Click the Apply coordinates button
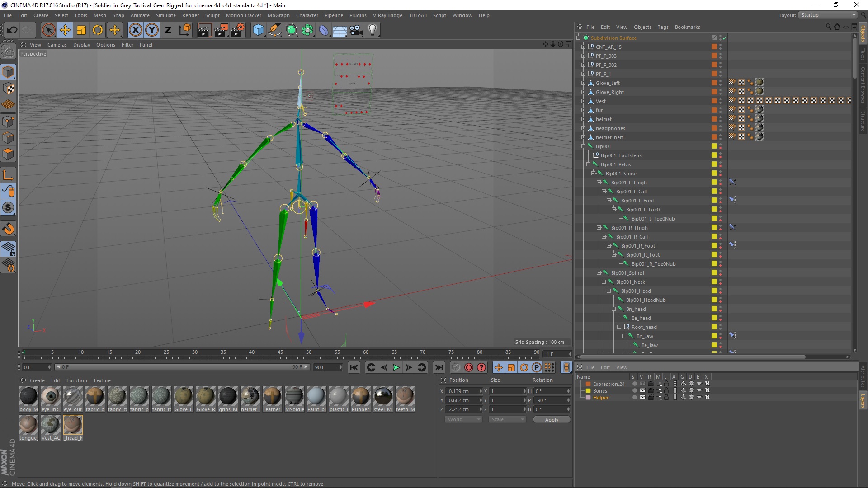The width and height of the screenshot is (868, 488). coord(552,420)
